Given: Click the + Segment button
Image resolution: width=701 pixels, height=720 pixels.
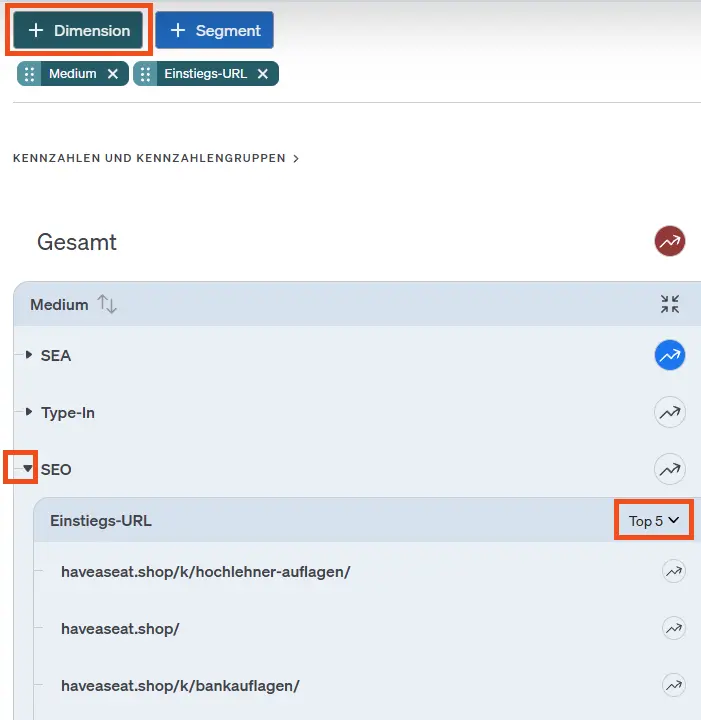Looking at the screenshot, I should [x=214, y=31].
